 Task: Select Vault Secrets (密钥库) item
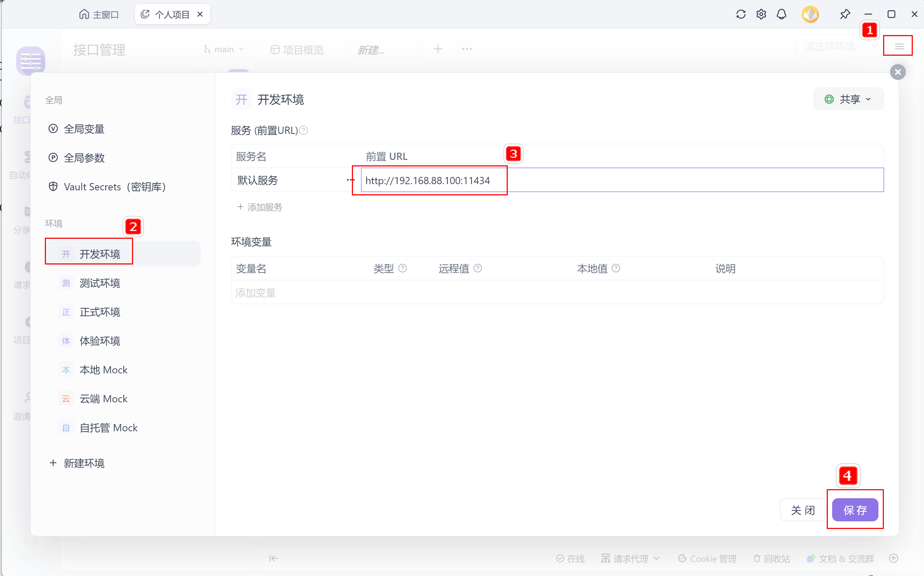[x=114, y=187]
